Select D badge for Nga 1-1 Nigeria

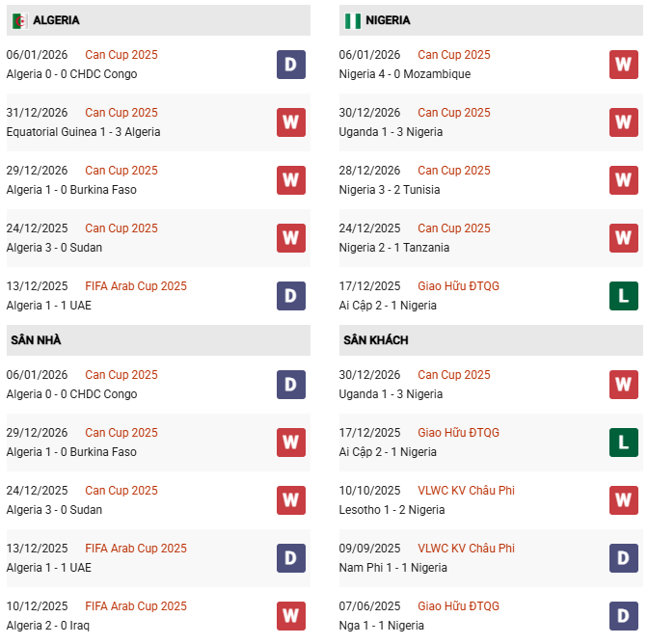pos(624,616)
